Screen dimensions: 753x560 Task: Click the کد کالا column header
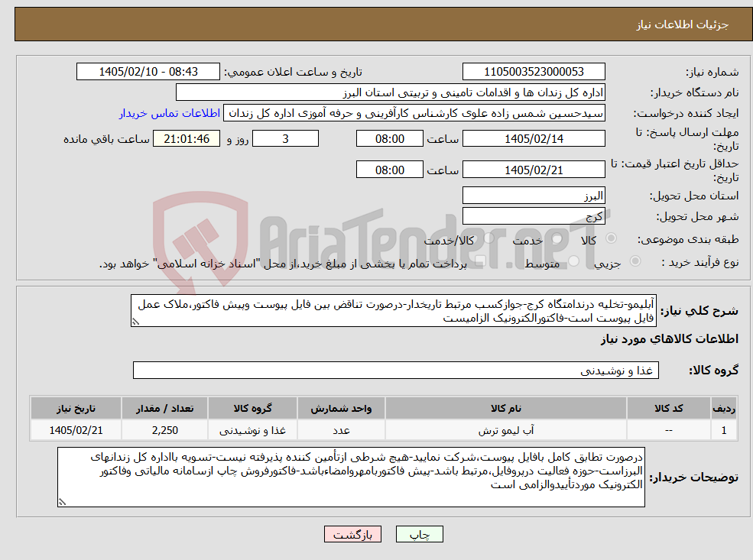(x=668, y=409)
